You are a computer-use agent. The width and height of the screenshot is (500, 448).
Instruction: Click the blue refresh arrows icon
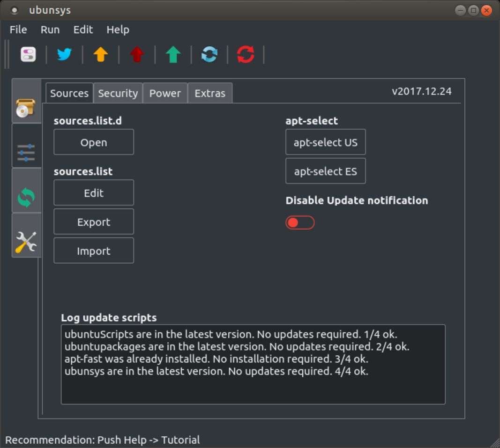tap(209, 55)
